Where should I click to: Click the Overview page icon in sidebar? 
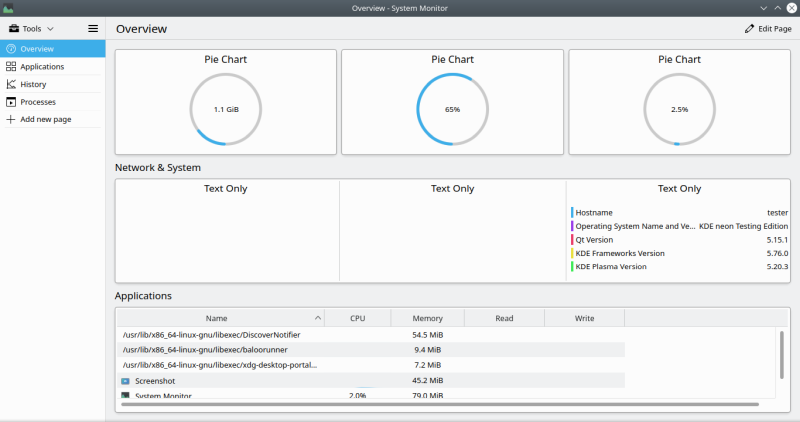point(11,48)
